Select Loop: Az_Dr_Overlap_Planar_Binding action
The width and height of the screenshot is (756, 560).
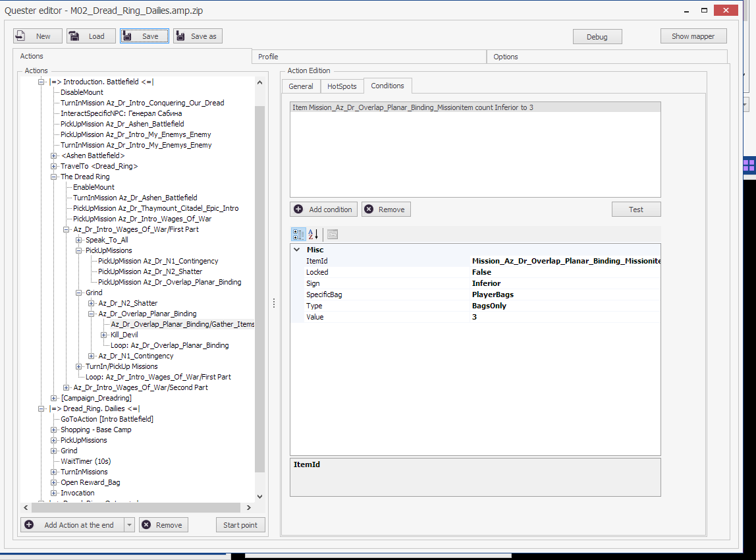tap(170, 345)
